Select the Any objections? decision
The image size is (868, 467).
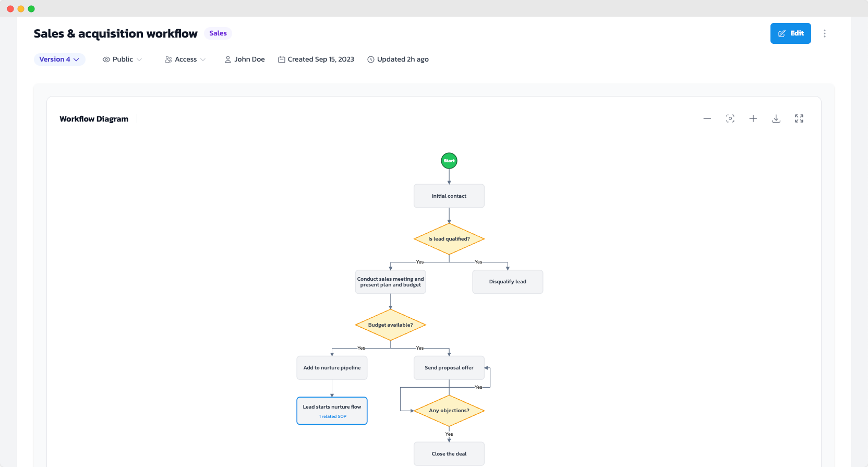(449, 411)
